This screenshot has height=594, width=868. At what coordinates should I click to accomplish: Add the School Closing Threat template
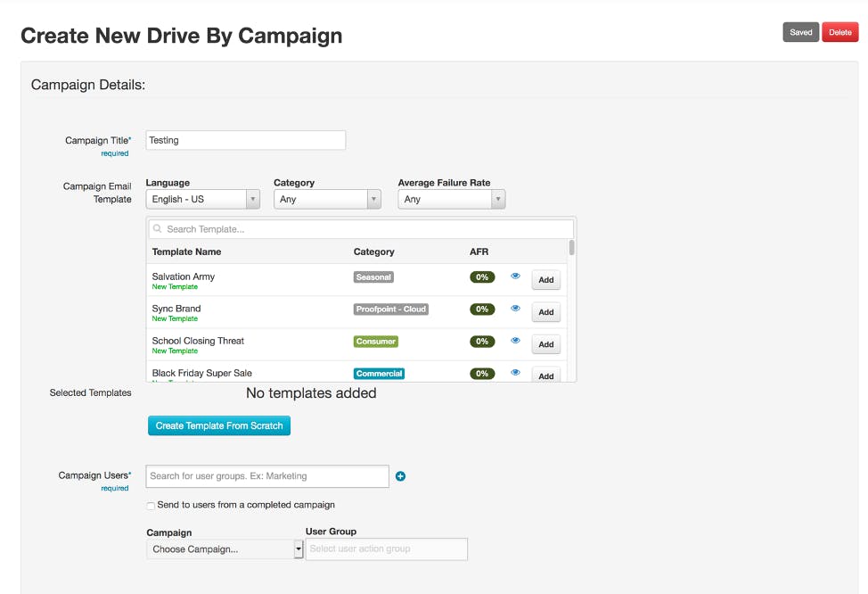click(545, 344)
